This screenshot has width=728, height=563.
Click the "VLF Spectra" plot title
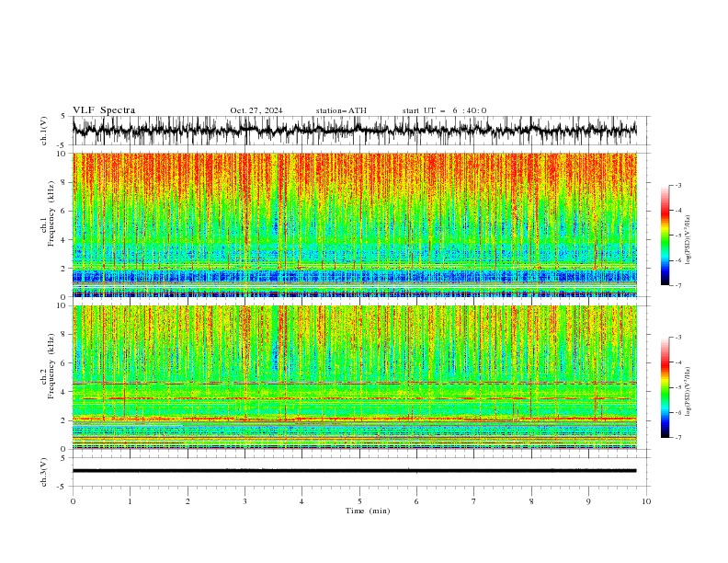click(x=104, y=110)
